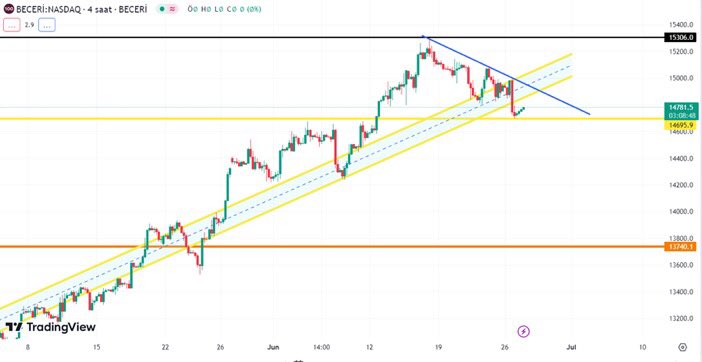Image resolution: width=702 pixels, height=362 pixels.
Task: Click the 15306.0 black price label
Action: [680, 38]
